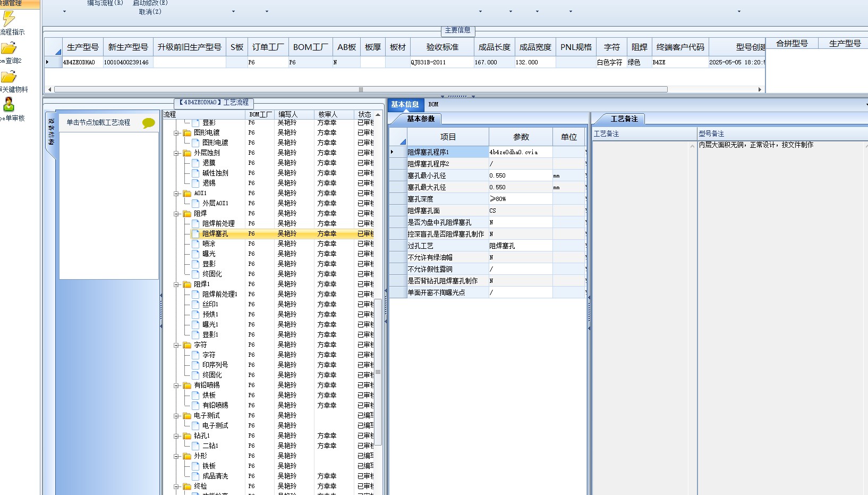Open the 流程指示 lightning icon

8,19
